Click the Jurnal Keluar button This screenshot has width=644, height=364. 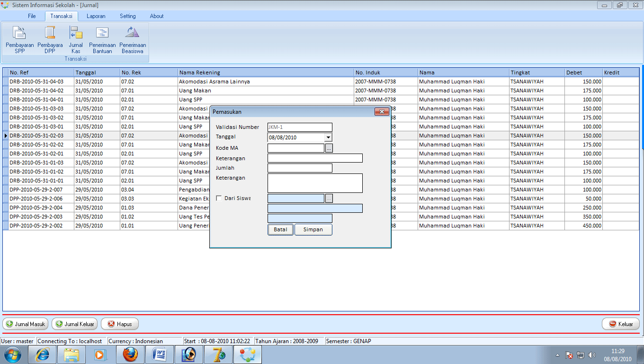coord(75,324)
